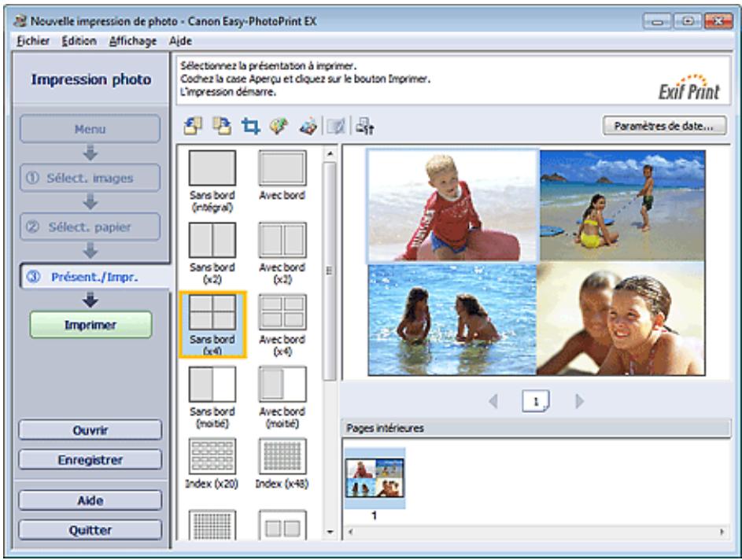Image resolution: width=742 pixels, height=560 pixels.
Task: Open the Affichage menu
Action: click(x=133, y=41)
